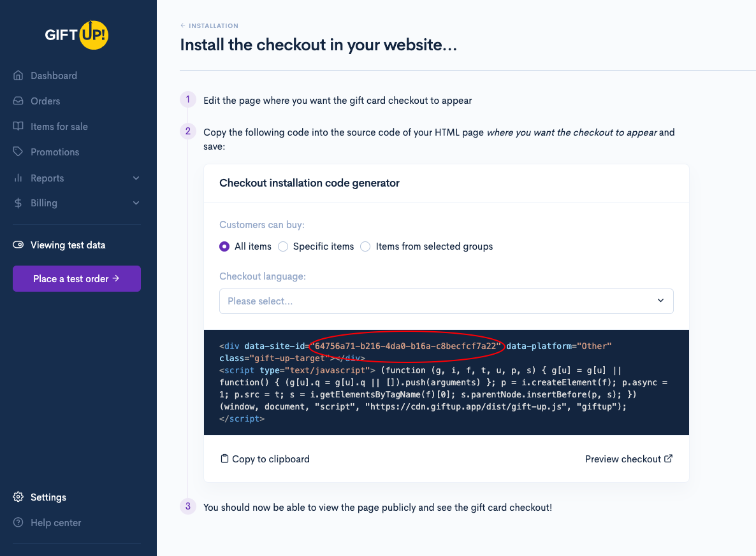Screen dimensions: 756x556
Task: Select the All items radio button
Action: pyautogui.click(x=224, y=246)
